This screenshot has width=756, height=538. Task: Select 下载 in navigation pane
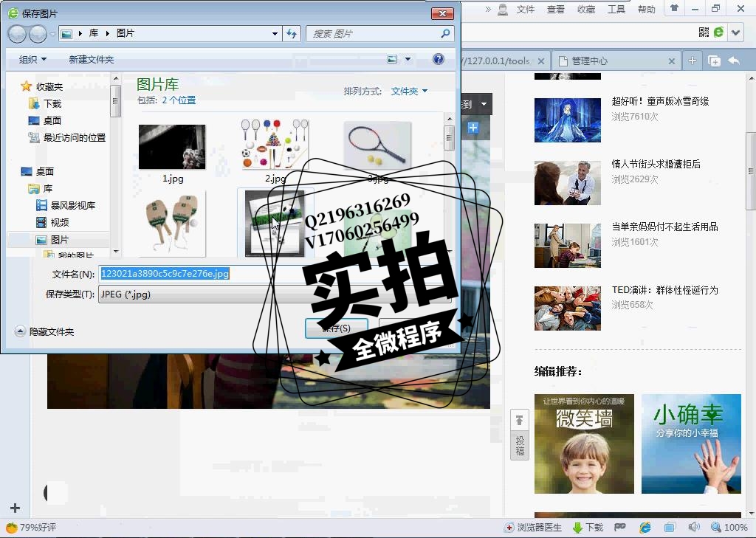click(x=52, y=103)
